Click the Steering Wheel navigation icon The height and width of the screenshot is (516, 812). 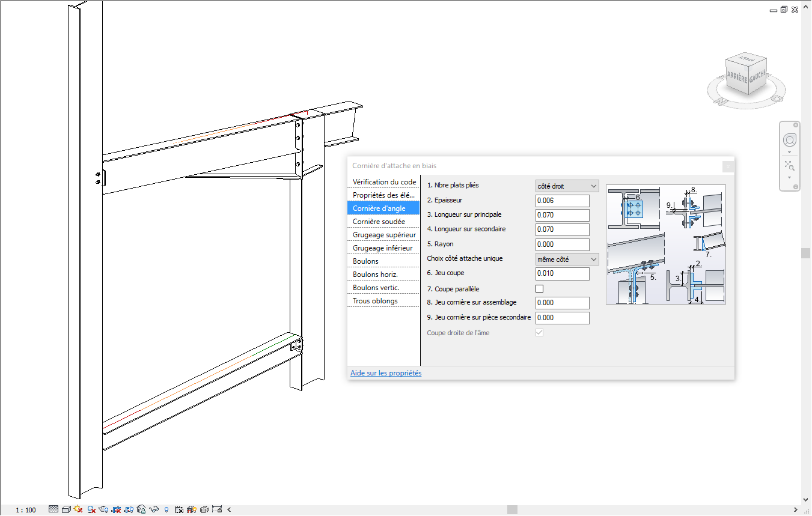tap(789, 141)
